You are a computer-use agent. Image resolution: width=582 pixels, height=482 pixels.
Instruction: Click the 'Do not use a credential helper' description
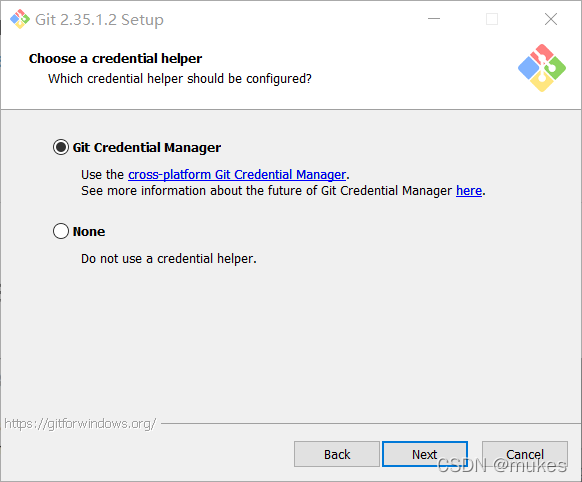click(x=169, y=259)
